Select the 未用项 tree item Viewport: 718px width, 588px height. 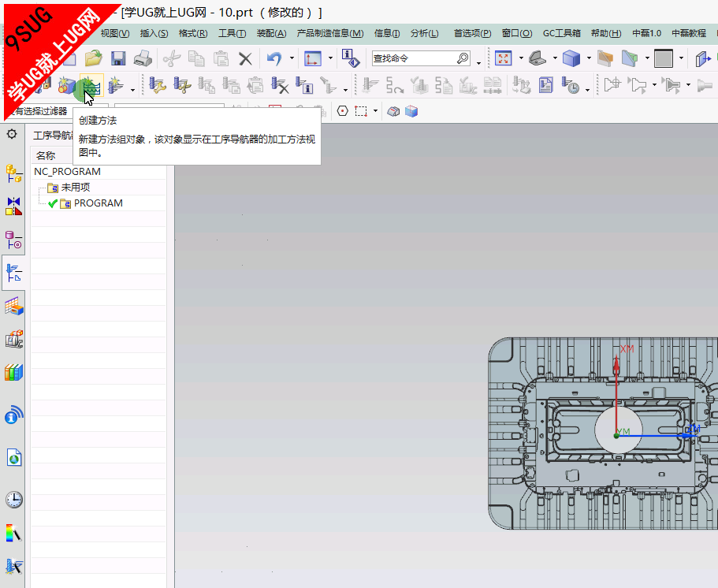click(x=76, y=188)
